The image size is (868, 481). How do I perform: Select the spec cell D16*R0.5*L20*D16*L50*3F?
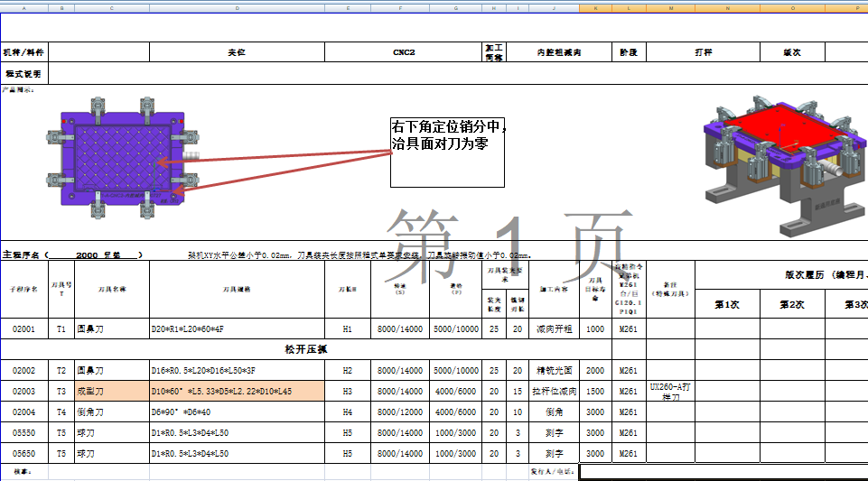click(237, 370)
